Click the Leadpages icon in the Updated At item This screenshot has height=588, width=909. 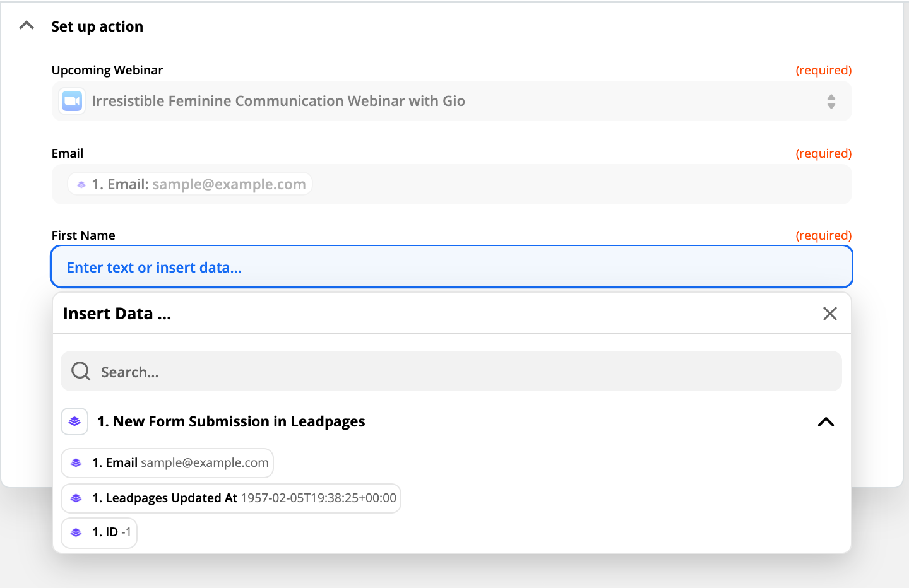click(76, 498)
